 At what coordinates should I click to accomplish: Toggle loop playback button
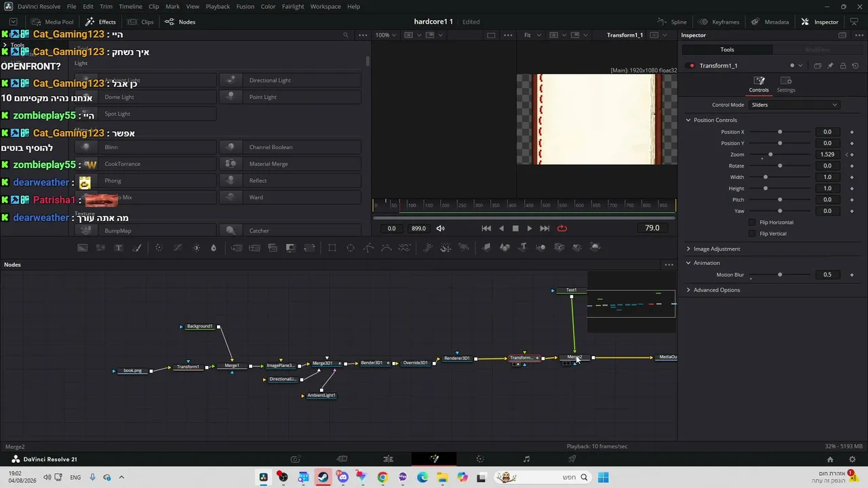(562, 228)
